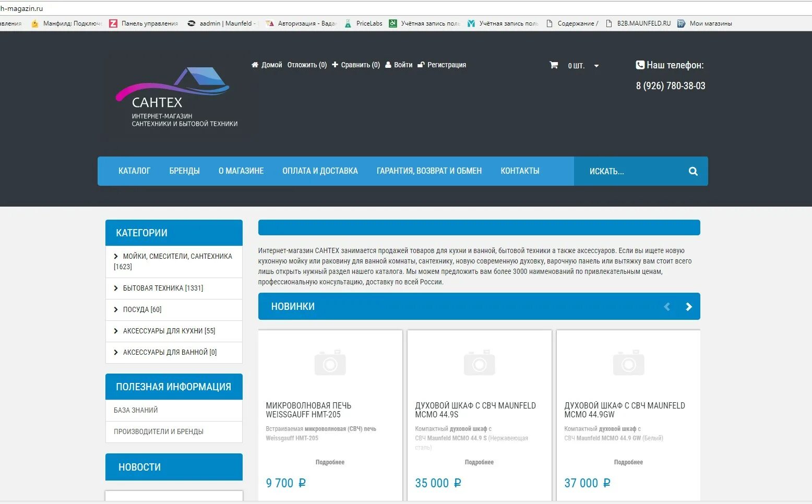812x504 pixels.
Task: Expand the cart dropdown arrow
Action: point(596,66)
